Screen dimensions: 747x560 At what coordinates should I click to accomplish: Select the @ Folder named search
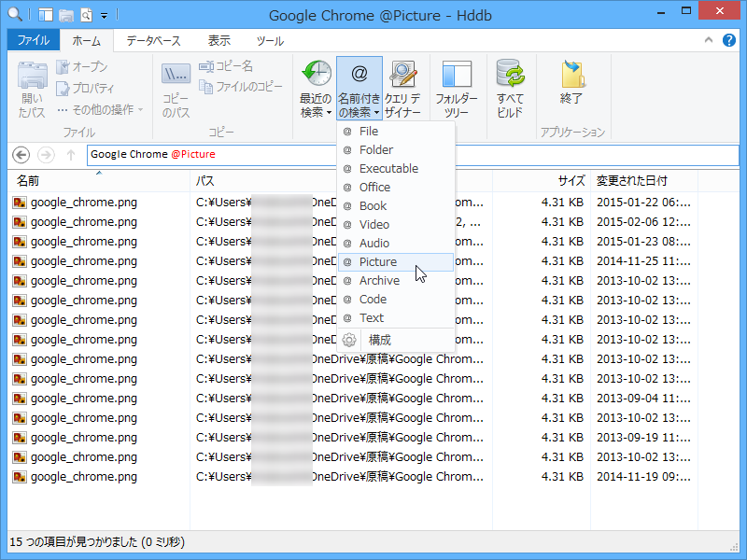click(x=395, y=150)
